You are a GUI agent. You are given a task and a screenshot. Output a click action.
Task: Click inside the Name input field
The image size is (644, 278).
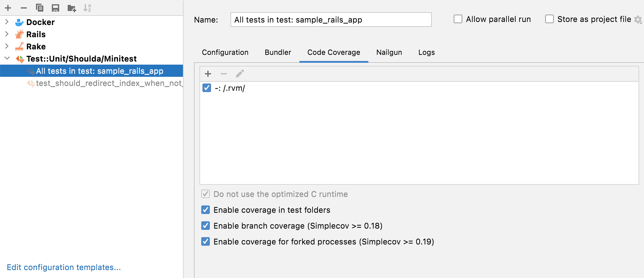coord(331,20)
